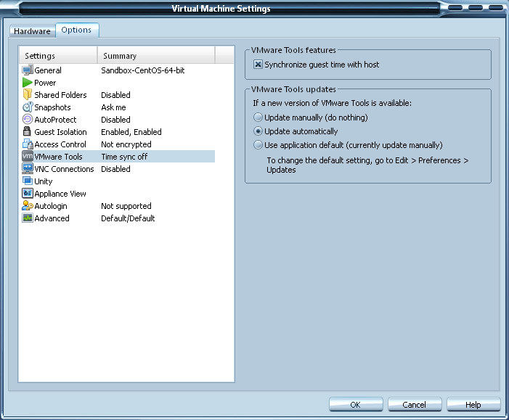
Task: Click the Time sync off summary value
Action: click(124, 157)
